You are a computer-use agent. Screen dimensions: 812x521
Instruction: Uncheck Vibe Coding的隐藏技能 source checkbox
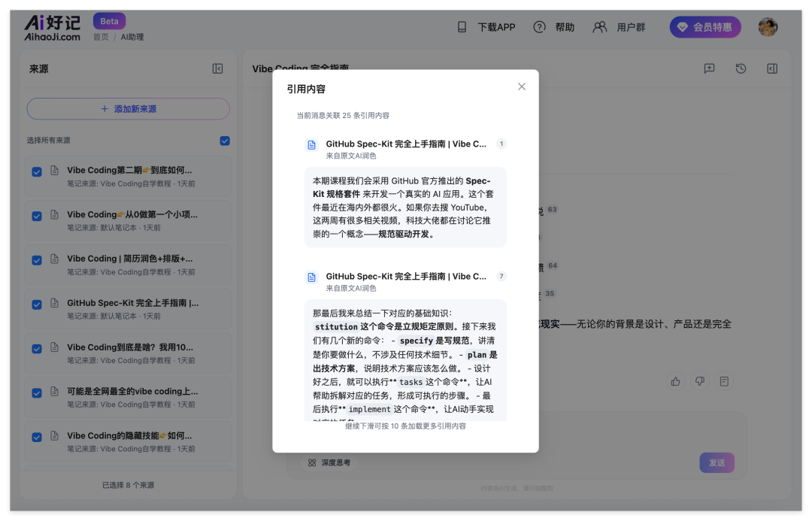(37, 437)
